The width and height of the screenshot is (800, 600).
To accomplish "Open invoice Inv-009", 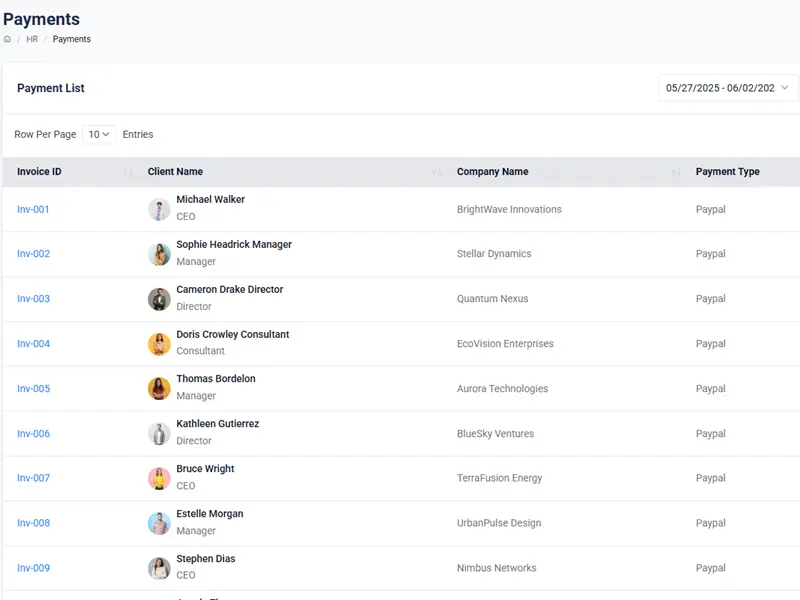I will tap(33, 568).
